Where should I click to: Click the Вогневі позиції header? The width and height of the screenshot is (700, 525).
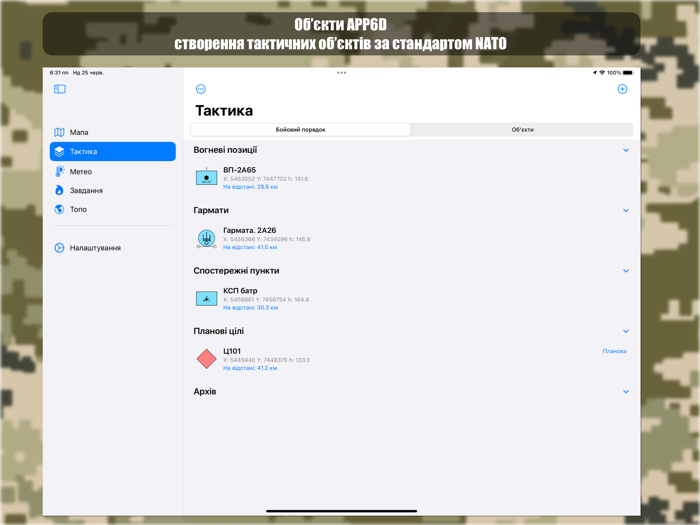click(225, 150)
